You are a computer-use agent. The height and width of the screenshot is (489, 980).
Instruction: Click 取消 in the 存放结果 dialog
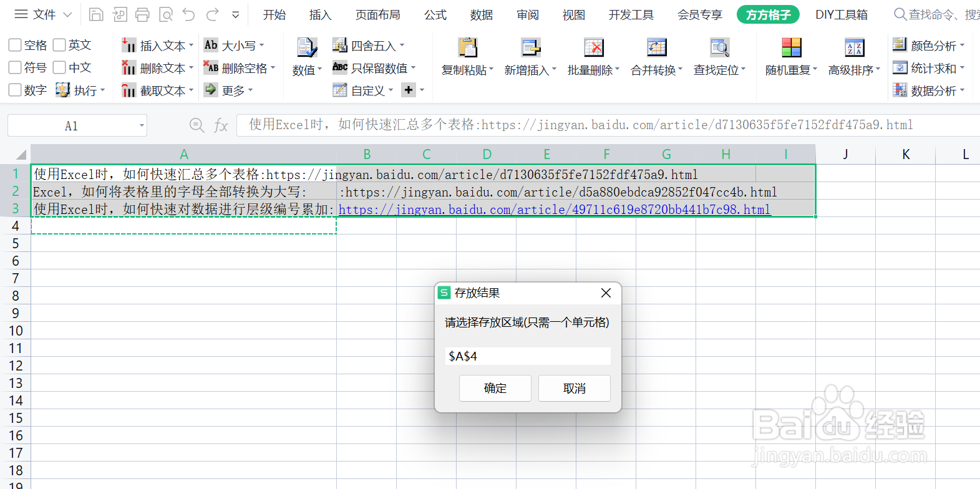click(575, 388)
